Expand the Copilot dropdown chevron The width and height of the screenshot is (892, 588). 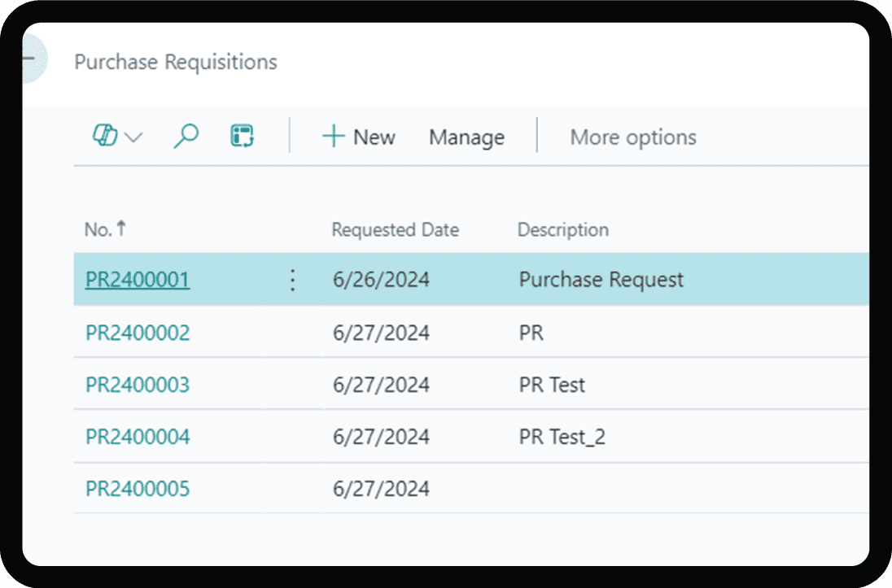(x=133, y=138)
